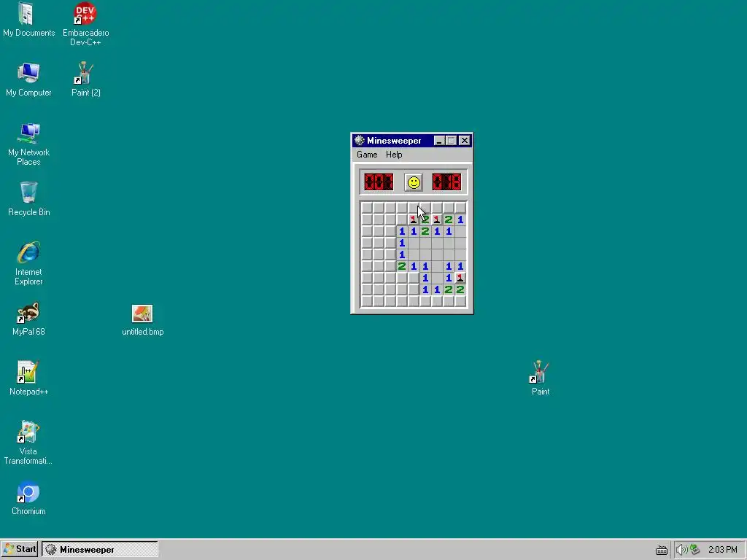The image size is (747, 560).
Task: Select the untitled.bmp file icon
Action: pyautogui.click(x=142, y=321)
